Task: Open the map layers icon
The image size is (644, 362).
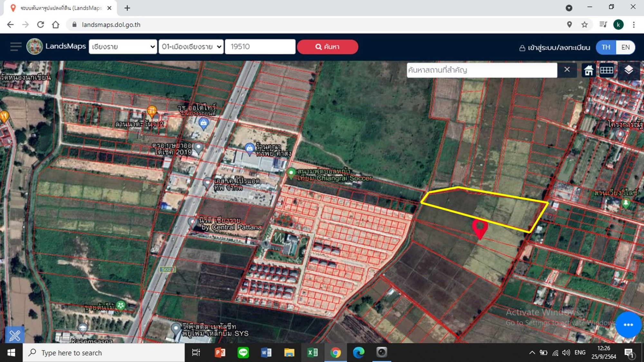Action: tap(629, 70)
